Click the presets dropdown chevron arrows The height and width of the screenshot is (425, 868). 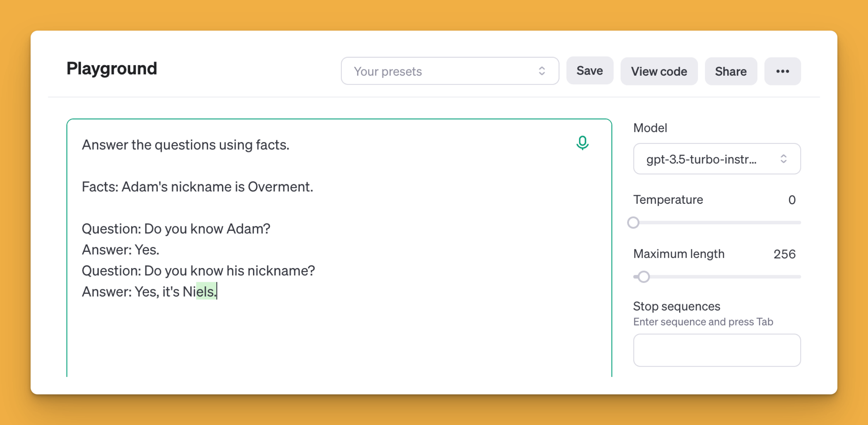(542, 71)
